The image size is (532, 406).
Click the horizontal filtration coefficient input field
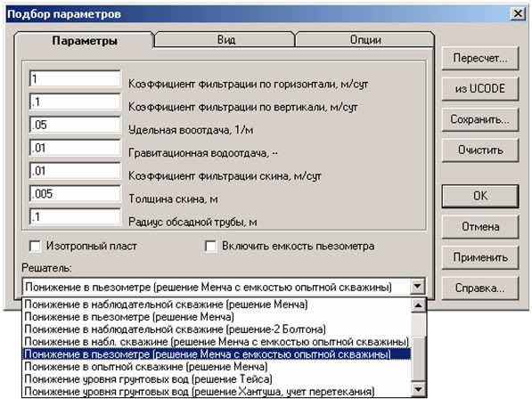[x=75, y=79]
